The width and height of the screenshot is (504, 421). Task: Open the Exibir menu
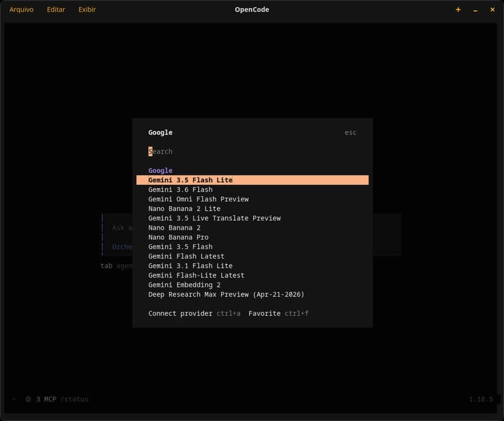87,9
